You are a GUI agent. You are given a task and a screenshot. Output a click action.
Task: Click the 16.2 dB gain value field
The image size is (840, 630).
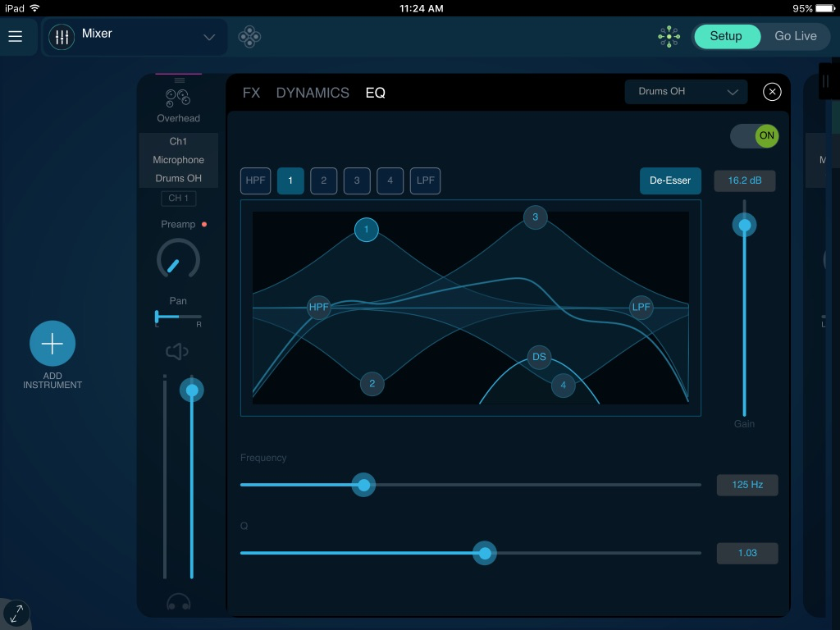point(745,180)
